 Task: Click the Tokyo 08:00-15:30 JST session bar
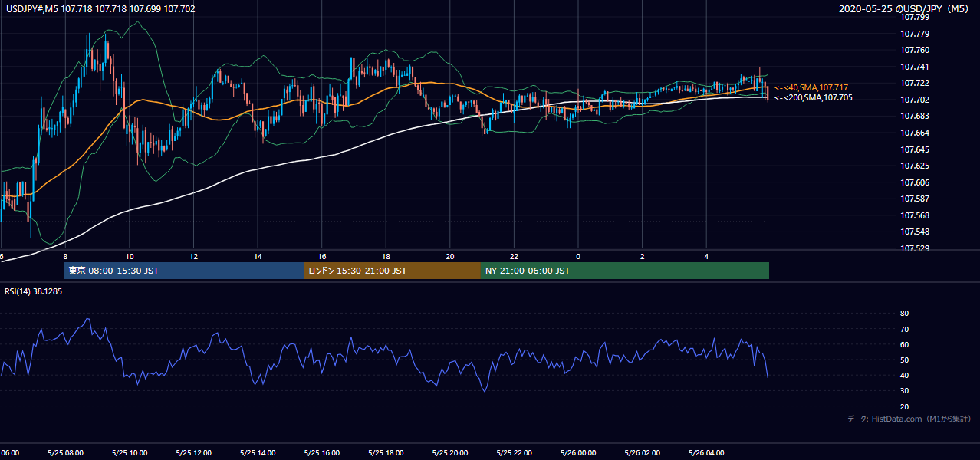184,271
